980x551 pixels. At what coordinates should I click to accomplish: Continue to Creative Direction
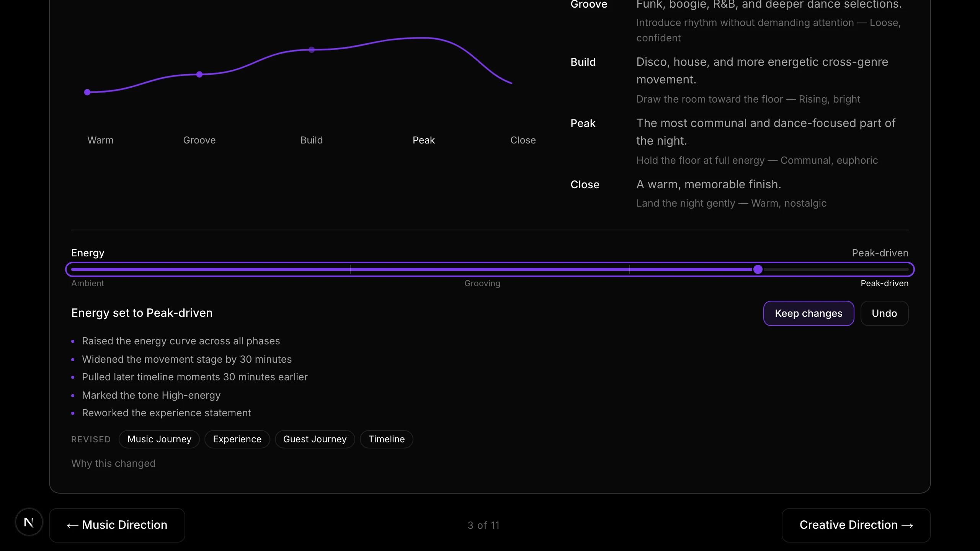(x=856, y=525)
